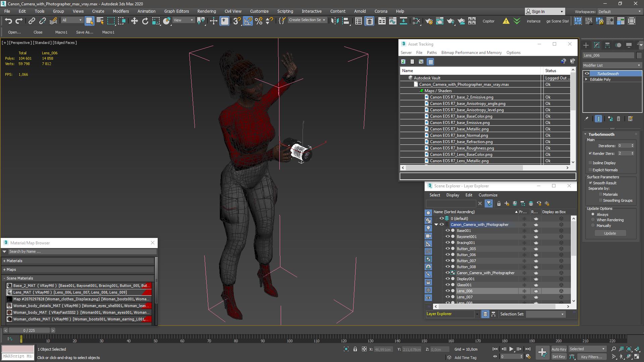Image resolution: width=644 pixels, height=362 pixels.
Task: Click the Set Key button
Action: (x=558, y=357)
